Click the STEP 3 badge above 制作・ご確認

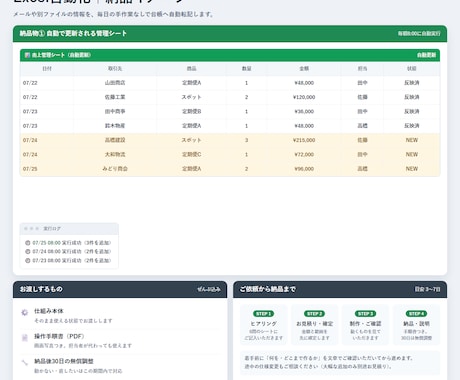365,314
